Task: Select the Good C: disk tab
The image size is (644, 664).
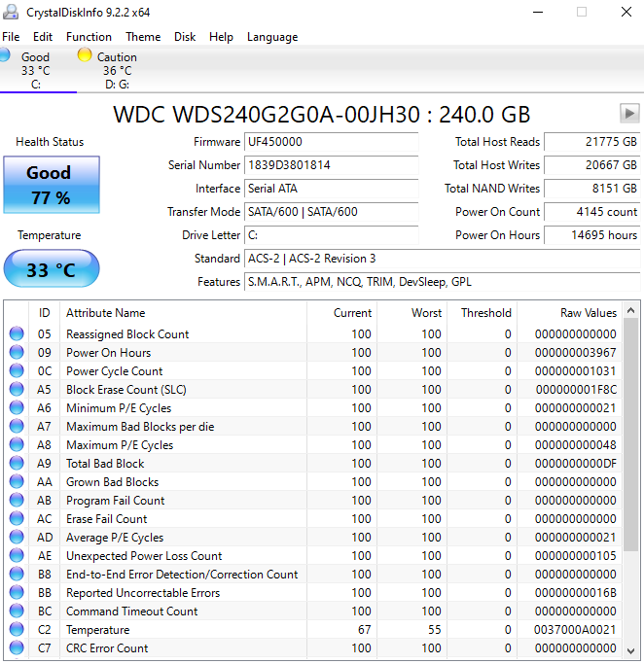Action: pyautogui.click(x=36, y=70)
